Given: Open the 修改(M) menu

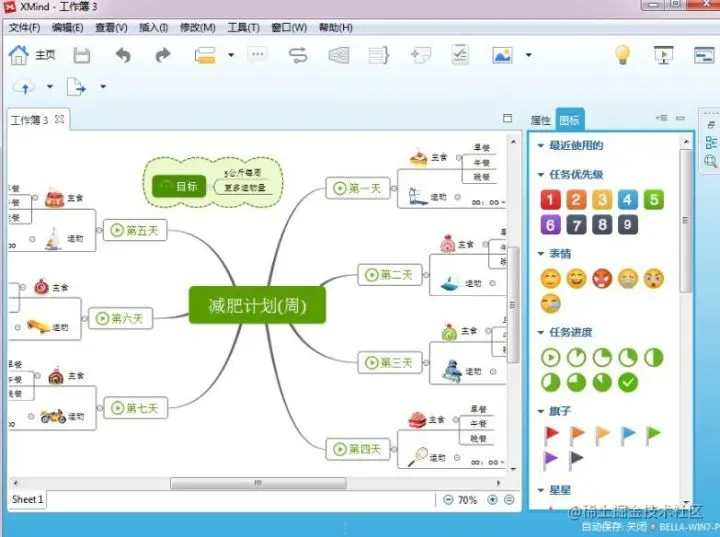Looking at the screenshot, I should click(197, 28).
